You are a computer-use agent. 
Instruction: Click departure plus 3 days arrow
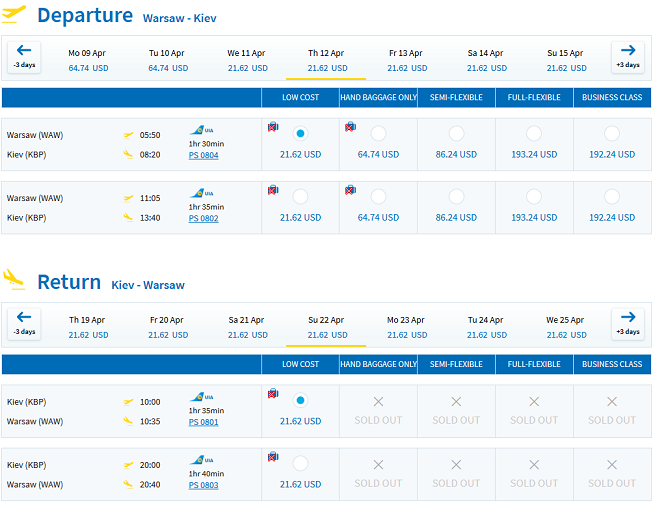[628, 57]
